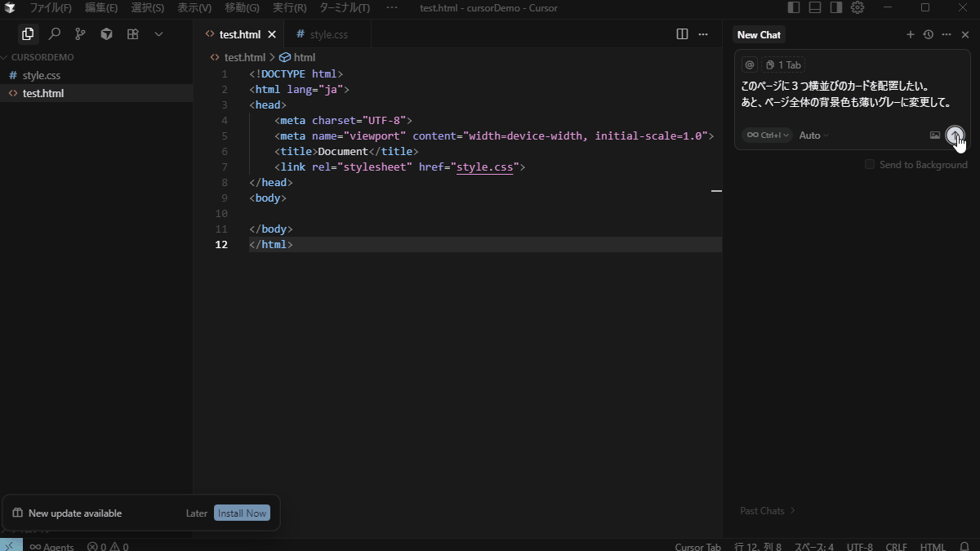Click line number 9 in the gutter

click(x=225, y=198)
